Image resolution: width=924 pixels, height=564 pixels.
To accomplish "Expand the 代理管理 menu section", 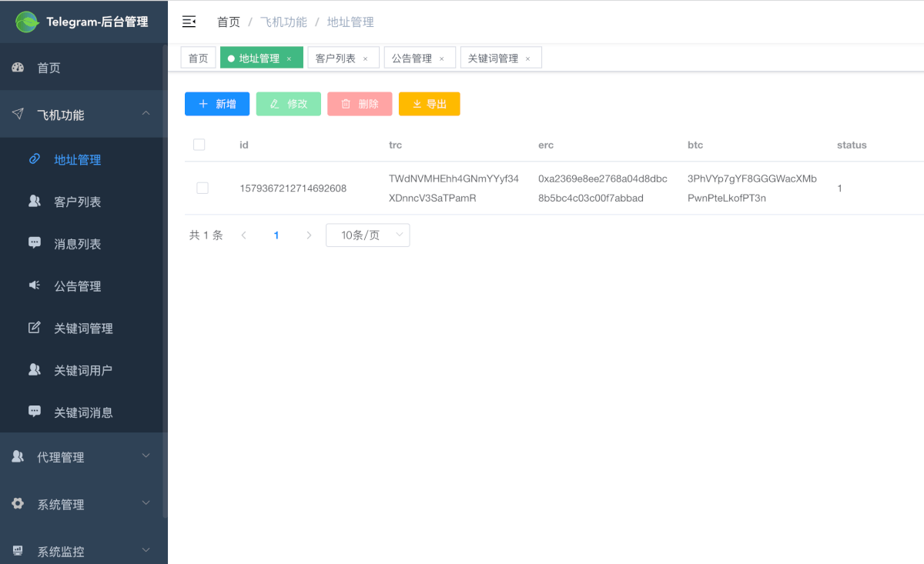I will [146, 456].
